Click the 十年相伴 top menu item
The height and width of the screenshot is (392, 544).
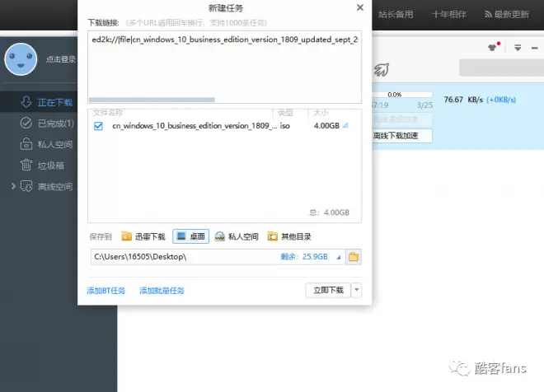(x=449, y=14)
